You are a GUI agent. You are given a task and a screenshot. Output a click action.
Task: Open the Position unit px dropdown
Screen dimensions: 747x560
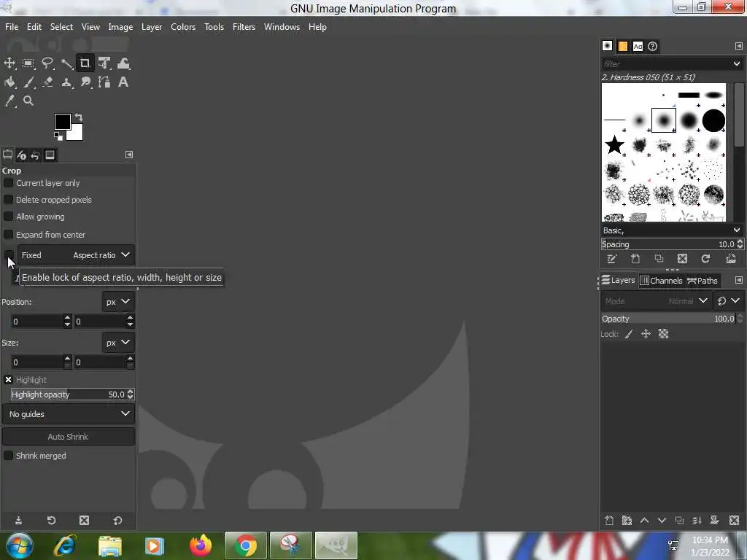[x=118, y=302]
